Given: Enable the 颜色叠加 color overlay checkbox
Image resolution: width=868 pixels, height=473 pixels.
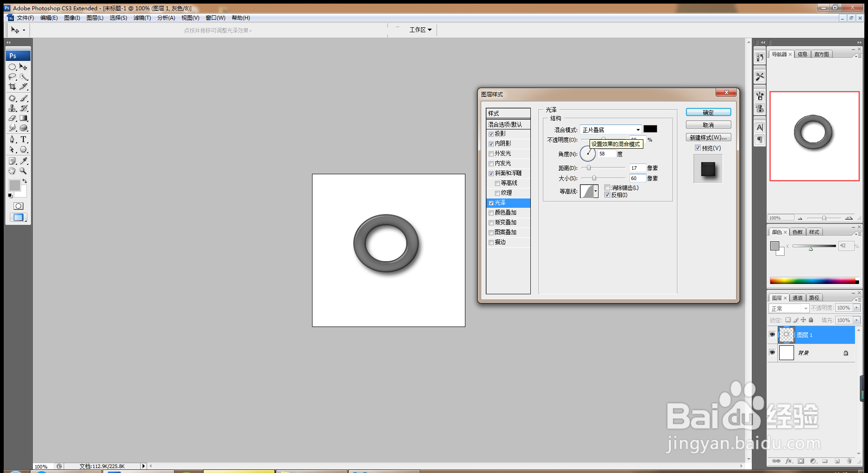Looking at the screenshot, I should coord(491,213).
